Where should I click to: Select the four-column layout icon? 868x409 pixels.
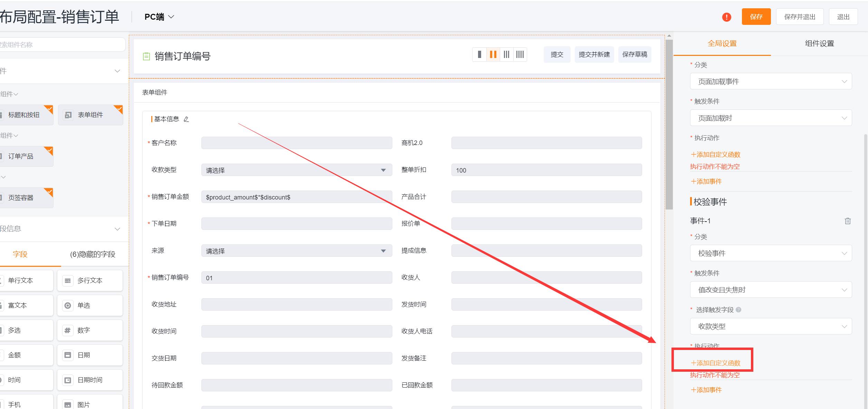click(x=520, y=55)
